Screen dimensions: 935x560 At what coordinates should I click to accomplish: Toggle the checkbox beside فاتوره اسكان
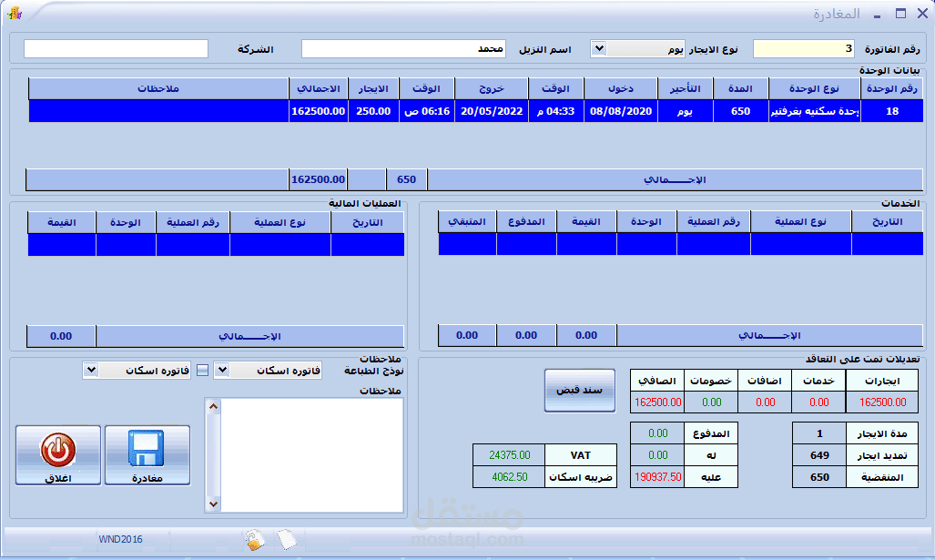pyautogui.click(x=203, y=371)
